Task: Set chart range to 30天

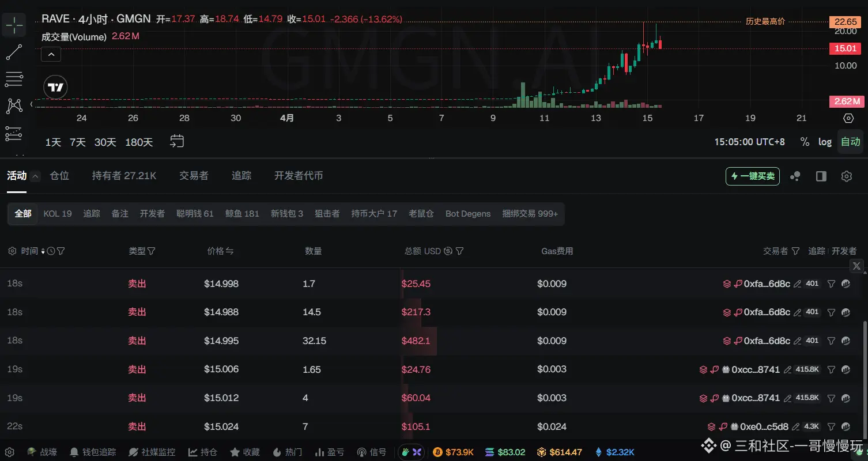Action: [105, 142]
